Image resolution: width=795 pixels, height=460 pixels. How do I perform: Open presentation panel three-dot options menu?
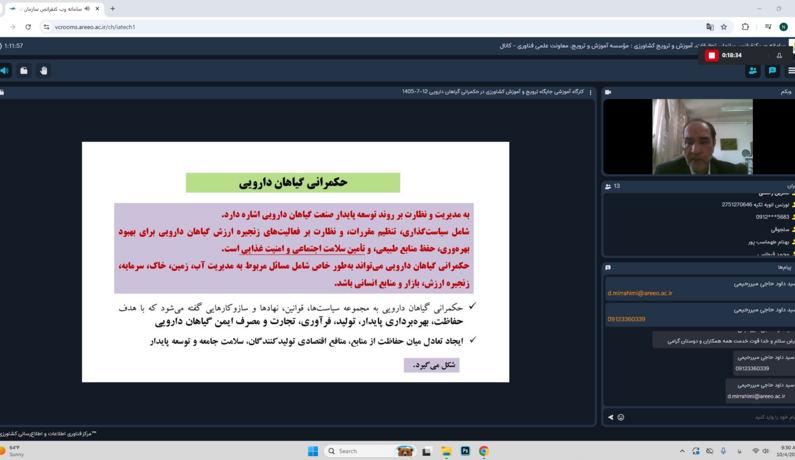(590, 92)
